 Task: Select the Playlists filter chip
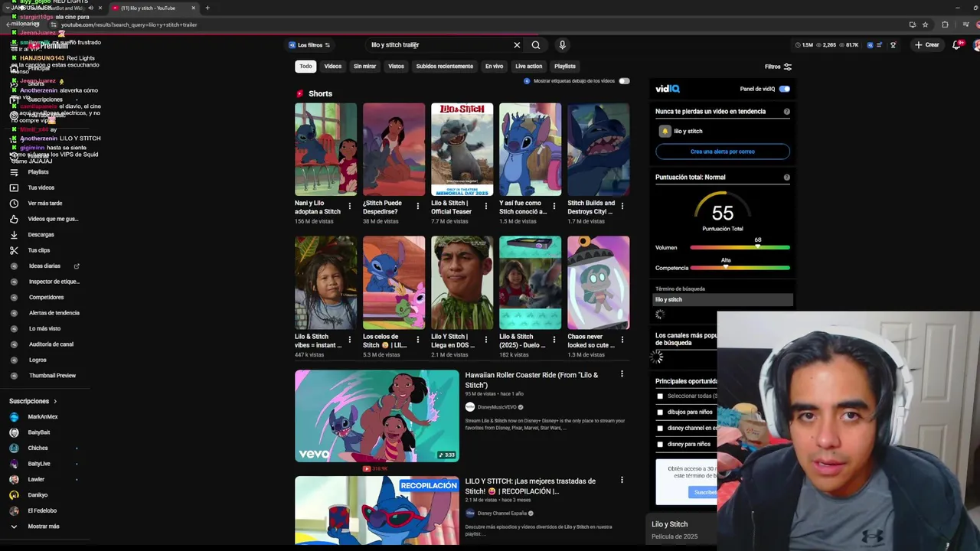(565, 67)
